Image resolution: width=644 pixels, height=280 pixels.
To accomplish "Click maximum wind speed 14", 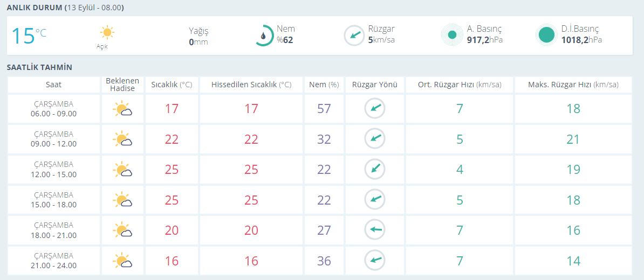I will [x=573, y=261].
